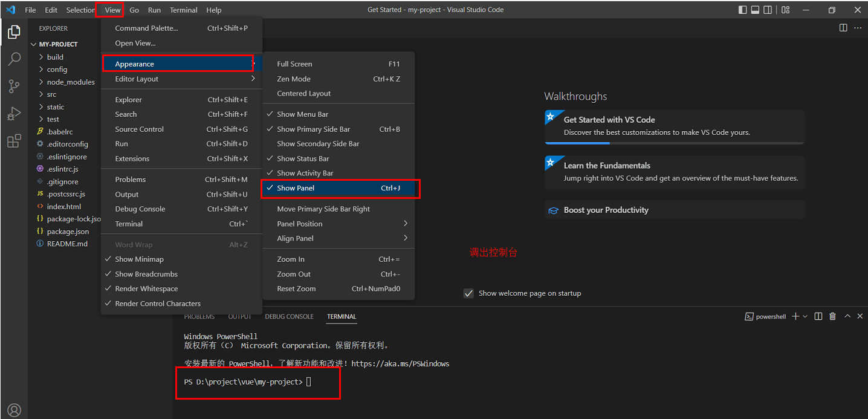Image resolution: width=868 pixels, height=419 pixels.
Task: Open Boost your Productivity walkthrough
Action: (675, 210)
